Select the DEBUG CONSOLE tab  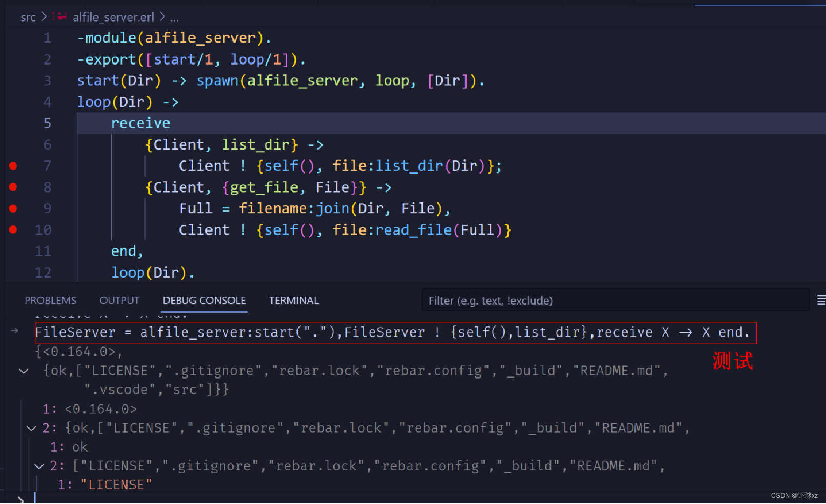tap(204, 301)
